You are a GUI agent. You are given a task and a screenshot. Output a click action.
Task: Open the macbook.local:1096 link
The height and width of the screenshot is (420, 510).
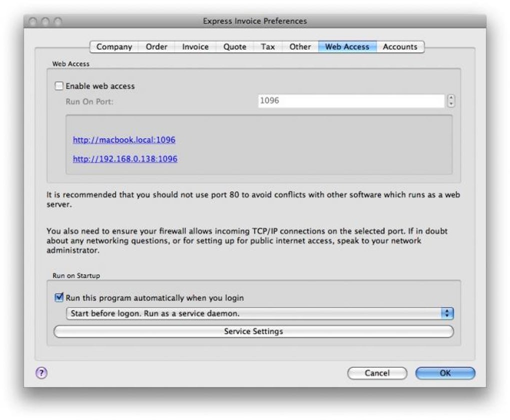coord(124,140)
